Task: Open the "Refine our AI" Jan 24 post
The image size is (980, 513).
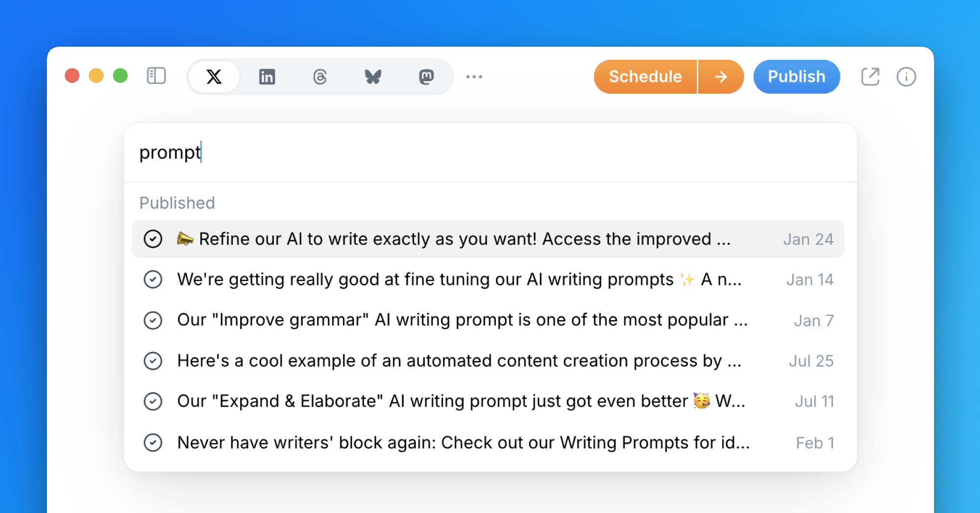Action: pos(488,239)
